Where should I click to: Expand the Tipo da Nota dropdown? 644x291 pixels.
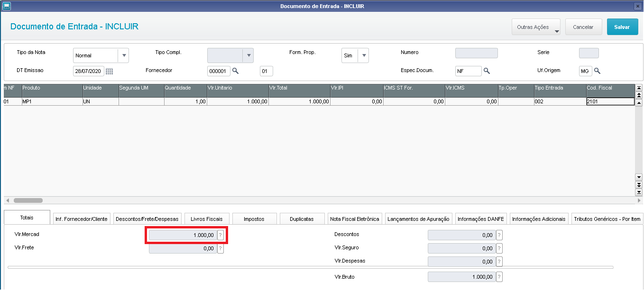tap(124, 55)
